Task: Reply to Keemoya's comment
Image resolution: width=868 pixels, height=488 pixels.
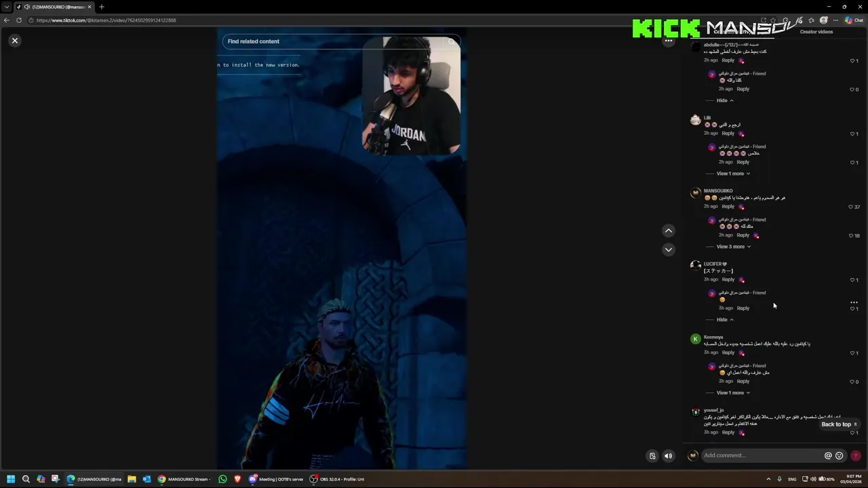Action: [x=728, y=352]
